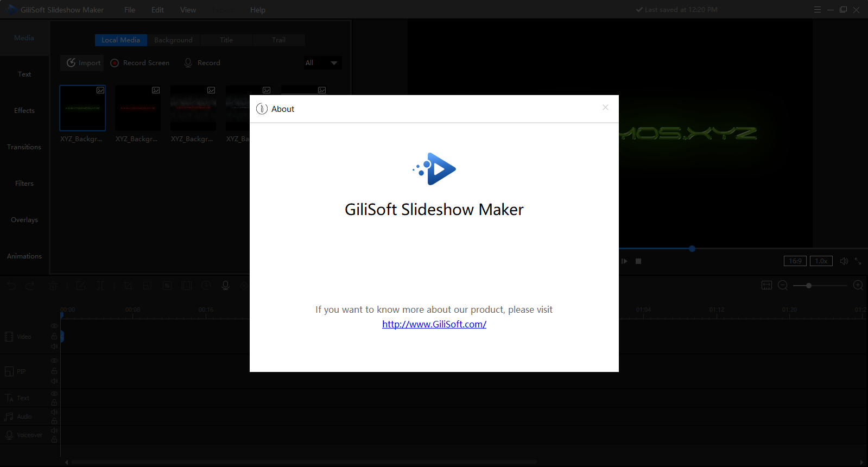Toggle PIP track visibility eye

pyautogui.click(x=54, y=361)
